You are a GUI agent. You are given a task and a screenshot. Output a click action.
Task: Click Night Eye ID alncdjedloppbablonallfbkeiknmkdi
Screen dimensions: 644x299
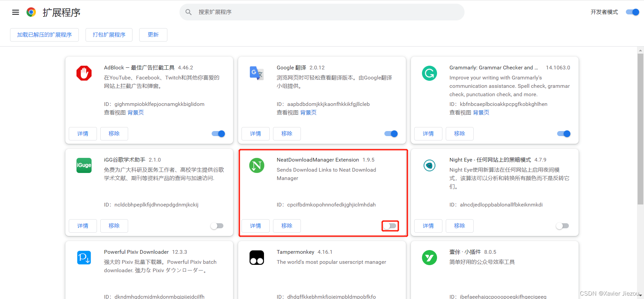(x=501, y=205)
